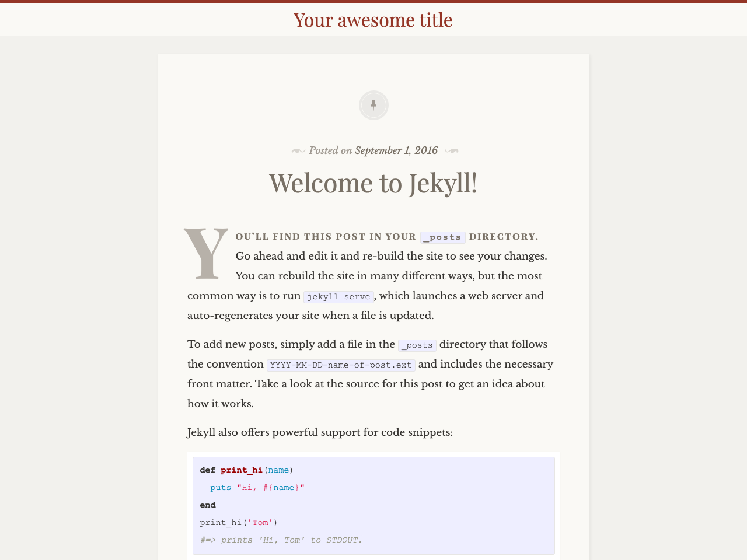Click the end keyword in the snippet
747x560 pixels.
tap(207, 505)
